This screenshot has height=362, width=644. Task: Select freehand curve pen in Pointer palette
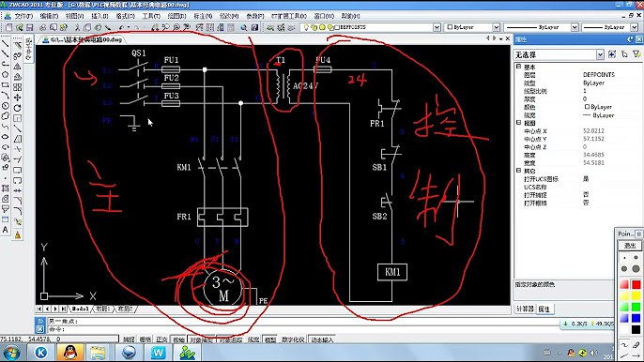coord(624,345)
